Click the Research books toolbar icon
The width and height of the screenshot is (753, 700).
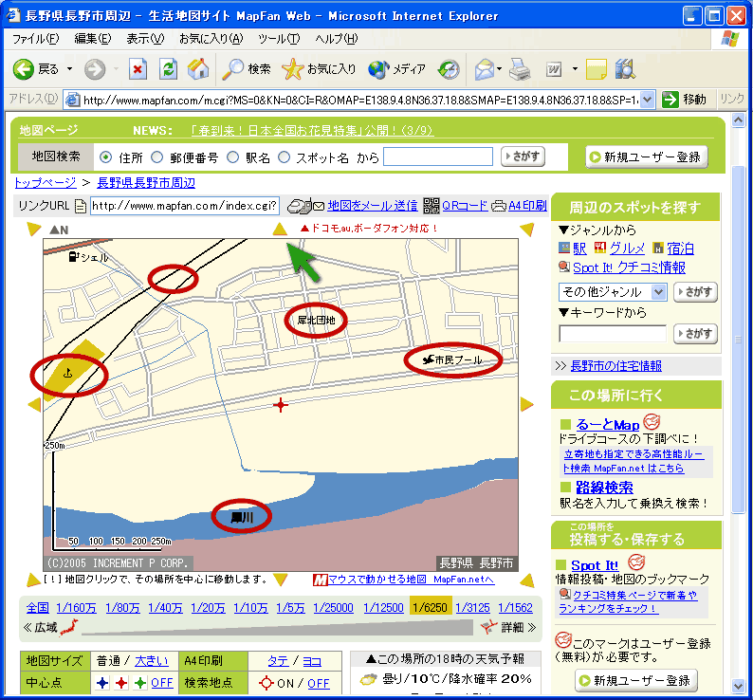click(625, 69)
